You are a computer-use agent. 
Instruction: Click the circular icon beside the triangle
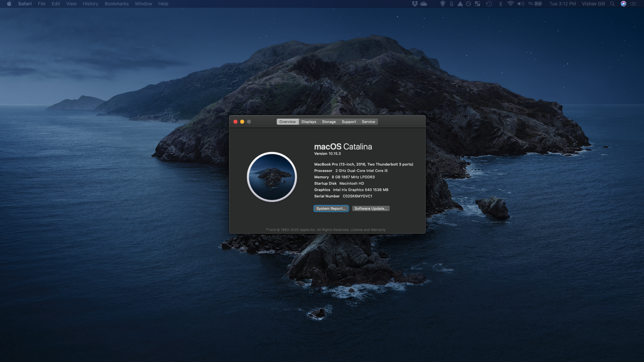468,4
